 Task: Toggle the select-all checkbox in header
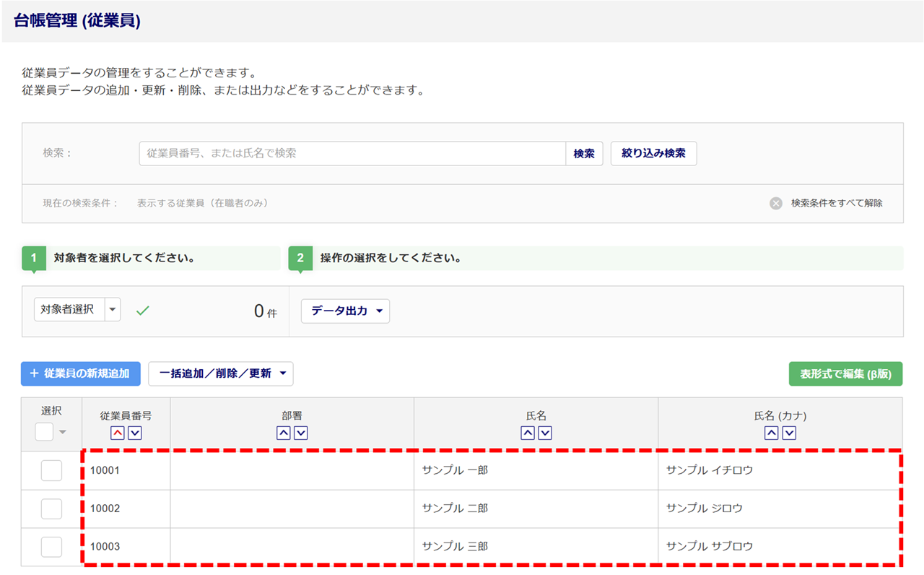click(x=44, y=432)
